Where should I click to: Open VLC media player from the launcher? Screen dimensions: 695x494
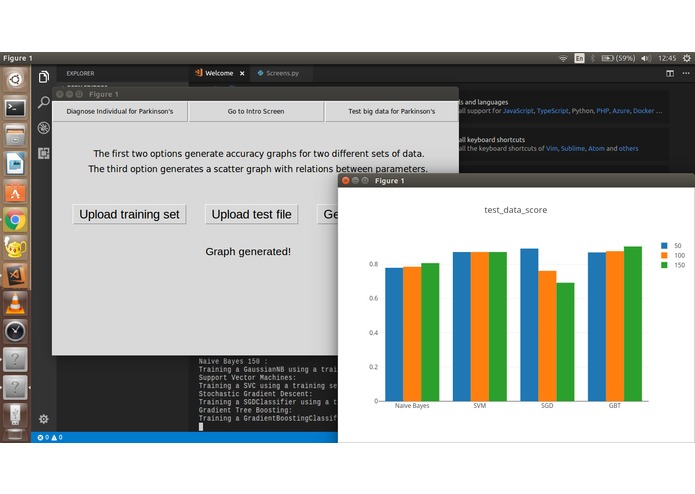tap(15, 303)
